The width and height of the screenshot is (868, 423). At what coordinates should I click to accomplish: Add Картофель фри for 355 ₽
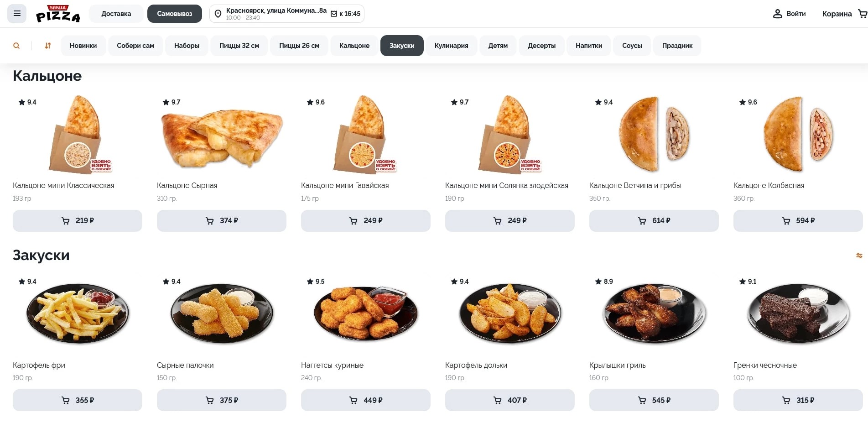[78, 400]
